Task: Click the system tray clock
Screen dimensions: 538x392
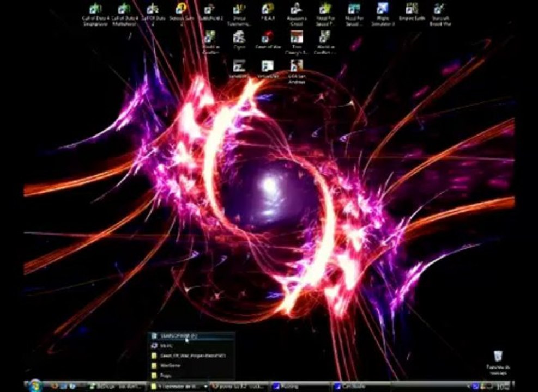Action: tap(503, 387)
